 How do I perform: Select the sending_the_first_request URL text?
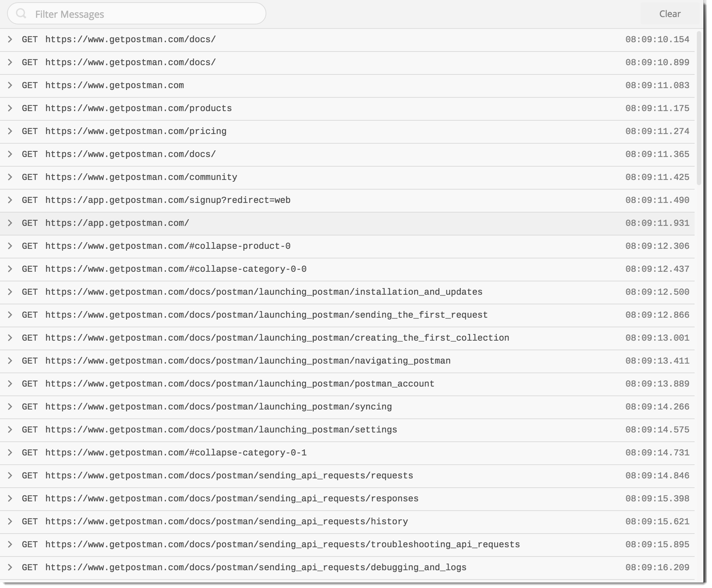(266, 315)
